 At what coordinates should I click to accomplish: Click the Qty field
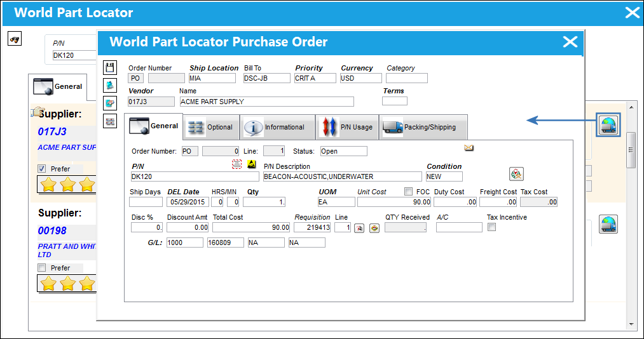point(264,202)
